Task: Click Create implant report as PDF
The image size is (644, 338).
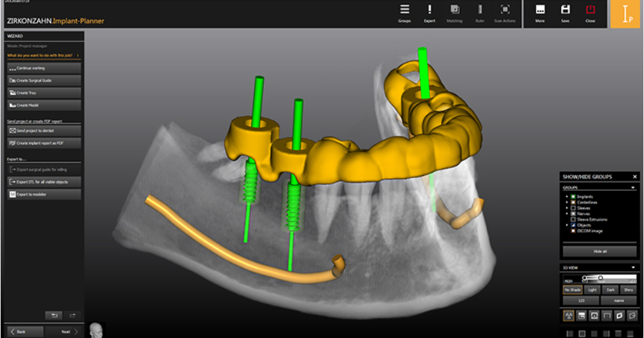Action: (44, 142)
